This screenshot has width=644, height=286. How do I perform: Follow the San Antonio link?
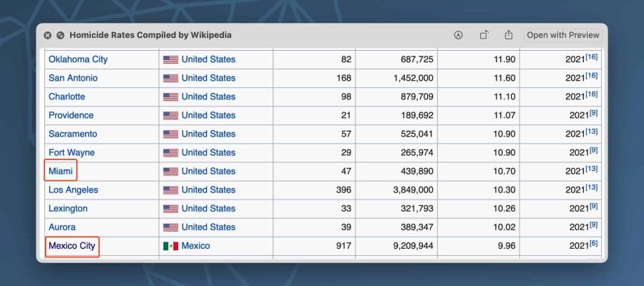point(73,78)
